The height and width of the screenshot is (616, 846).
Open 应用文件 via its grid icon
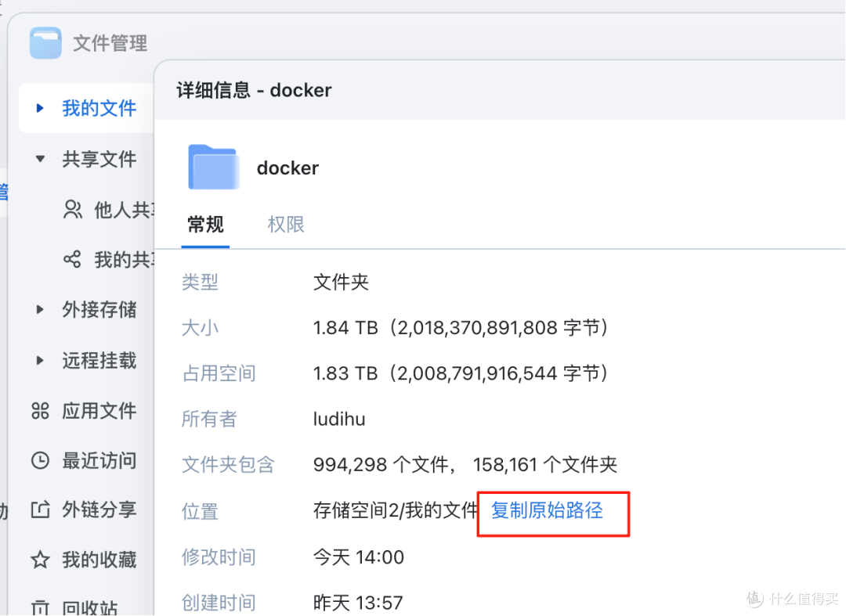[40, 410]
